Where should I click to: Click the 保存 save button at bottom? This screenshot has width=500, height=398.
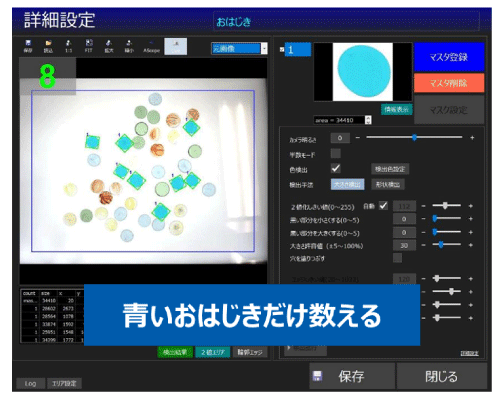(352, 376)
